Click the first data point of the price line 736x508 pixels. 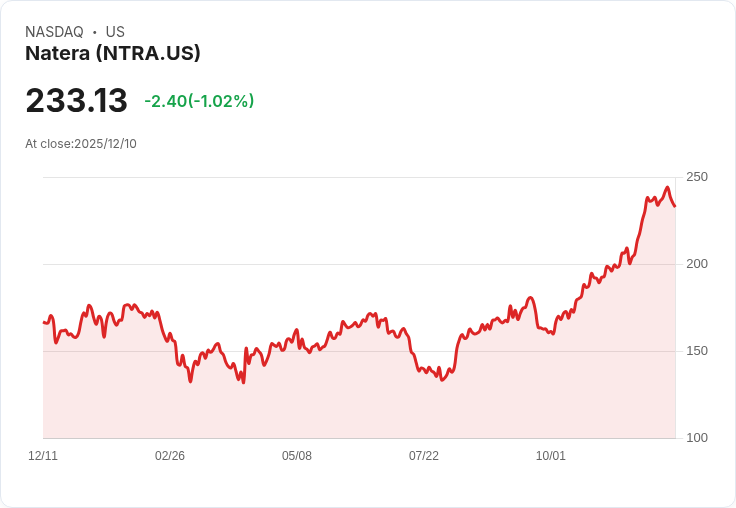(44, 322)
